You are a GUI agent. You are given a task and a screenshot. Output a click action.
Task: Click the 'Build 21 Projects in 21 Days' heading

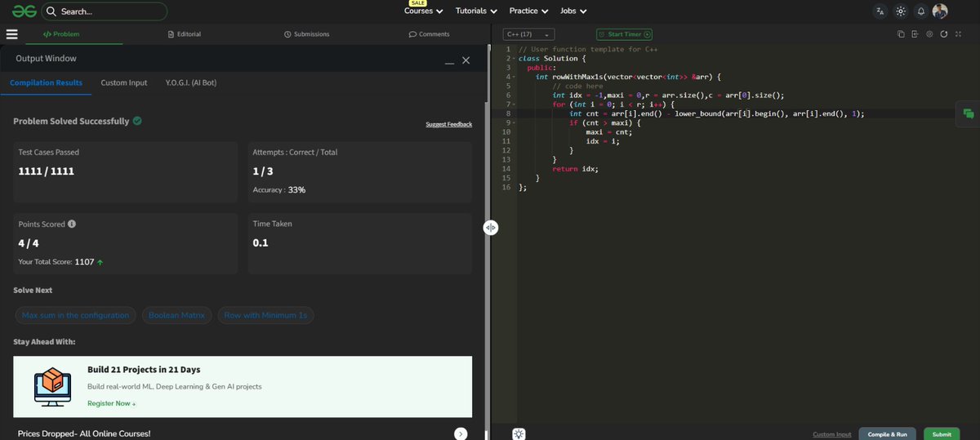tap(144, 370)
